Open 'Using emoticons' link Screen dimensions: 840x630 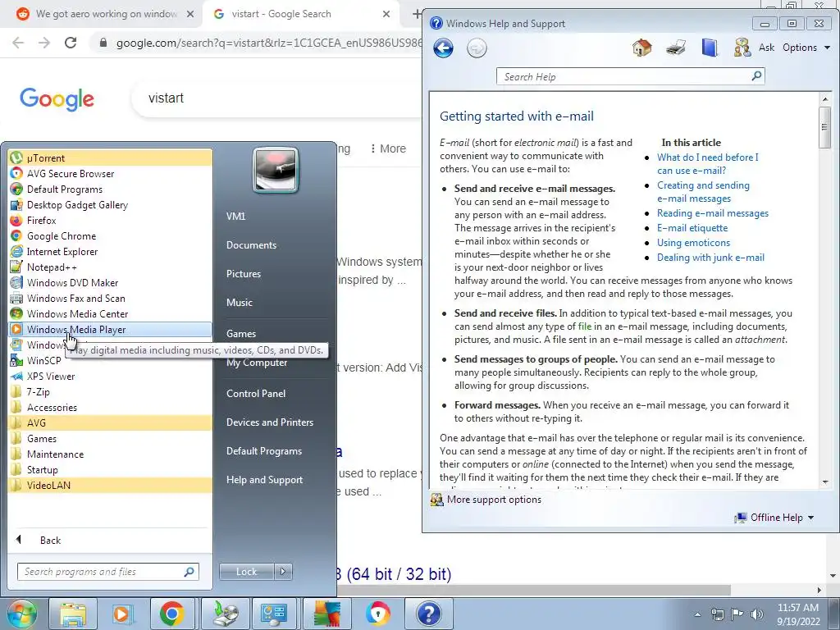click(x=693, y=243)
